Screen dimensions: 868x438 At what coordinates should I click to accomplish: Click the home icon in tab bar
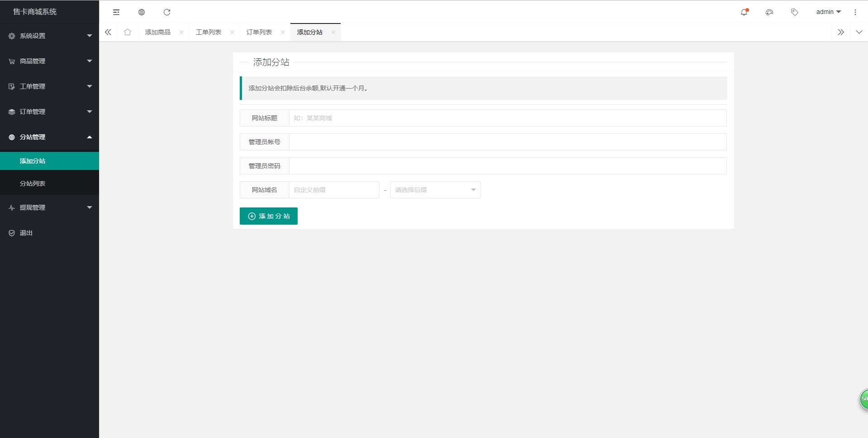coord(128,32)
